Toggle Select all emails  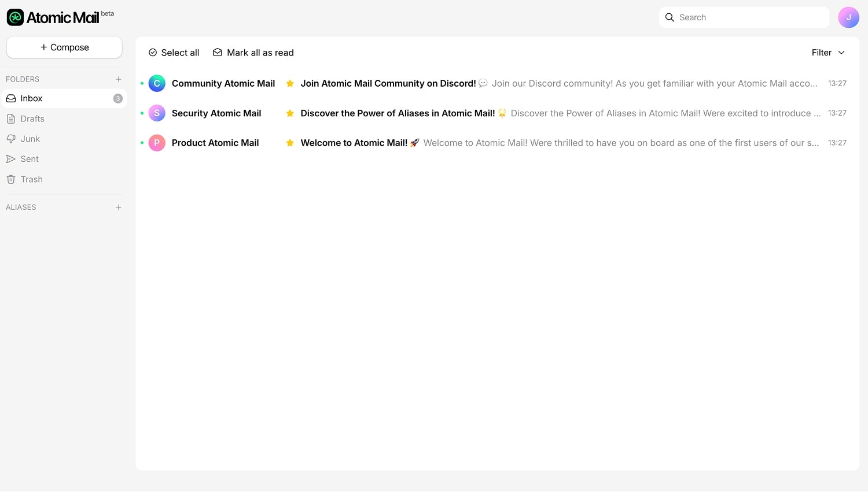[x=174, y=53]
